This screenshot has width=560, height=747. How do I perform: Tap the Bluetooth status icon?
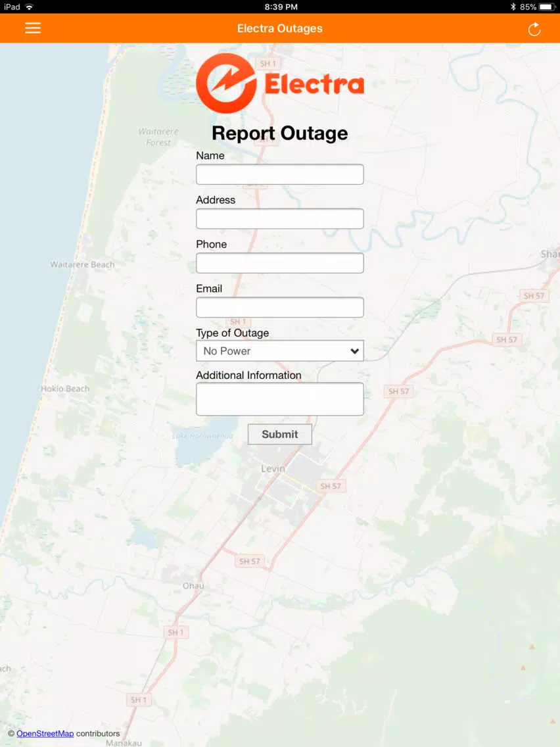point(513,7)
